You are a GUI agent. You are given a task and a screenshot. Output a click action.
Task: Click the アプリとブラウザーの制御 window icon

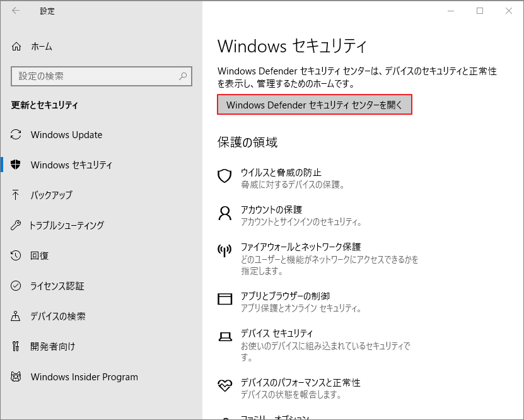(x=224, y=299)
